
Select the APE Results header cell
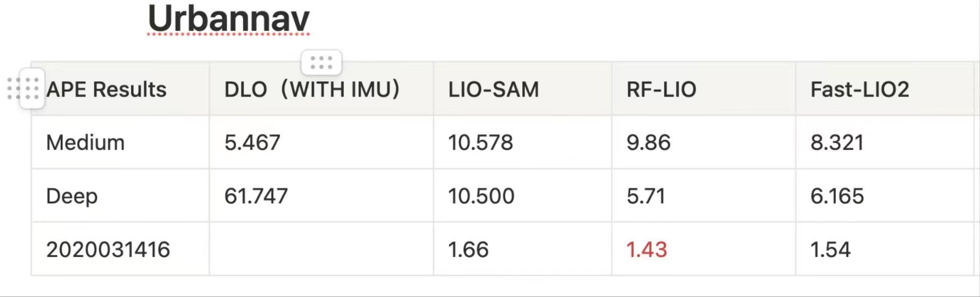pos(120,89)
